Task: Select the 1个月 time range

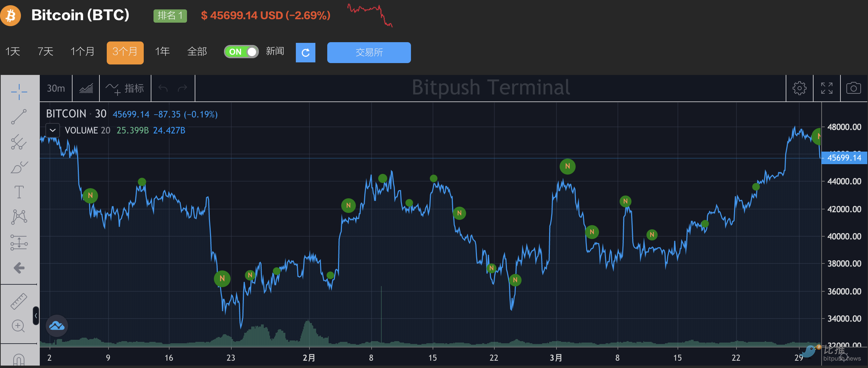Action: pyautogui.click(x=82, y=52)
